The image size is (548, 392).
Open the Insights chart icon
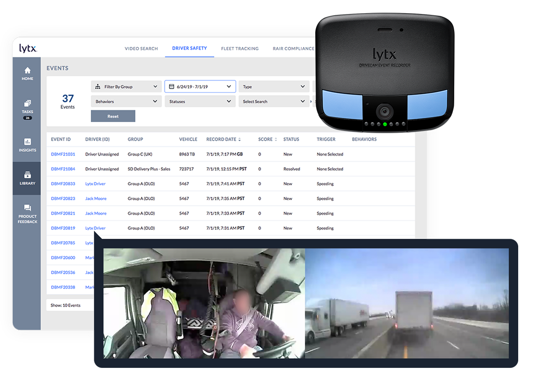pyautogui.click(x=27, y=142)
